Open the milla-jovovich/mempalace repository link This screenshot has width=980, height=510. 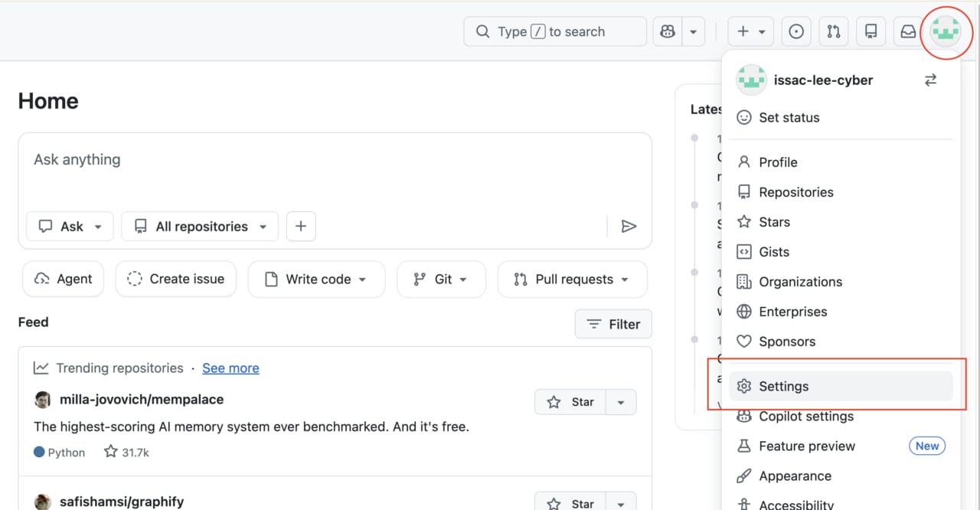click(142, 400)
